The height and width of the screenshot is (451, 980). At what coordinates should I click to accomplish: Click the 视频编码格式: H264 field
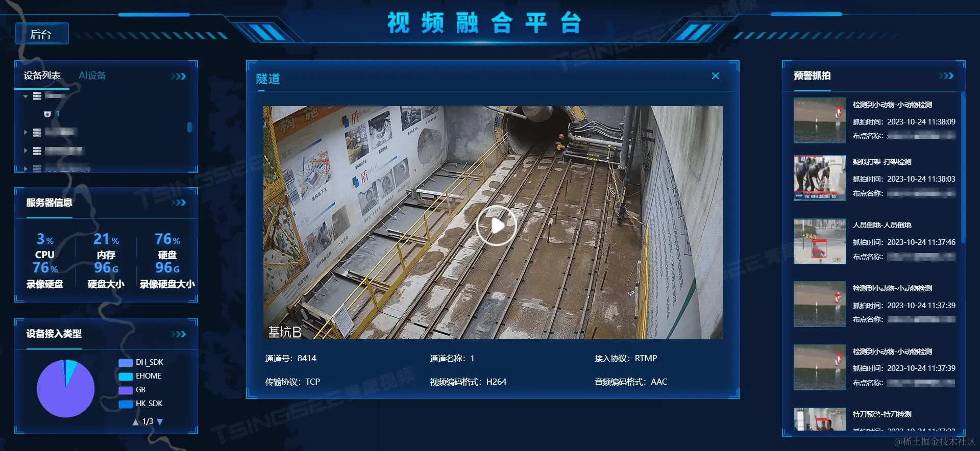[x=468, y=382]
